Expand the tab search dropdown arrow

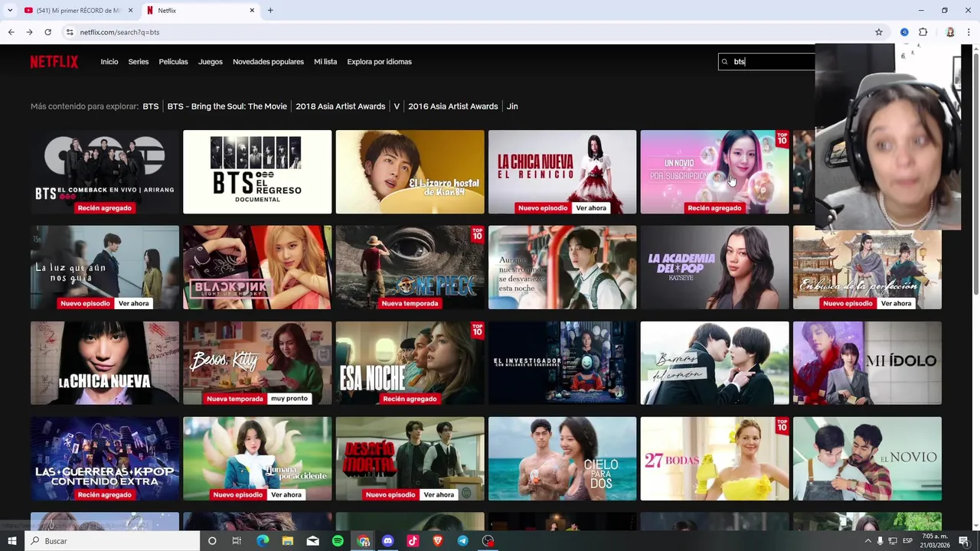(10, 11)
